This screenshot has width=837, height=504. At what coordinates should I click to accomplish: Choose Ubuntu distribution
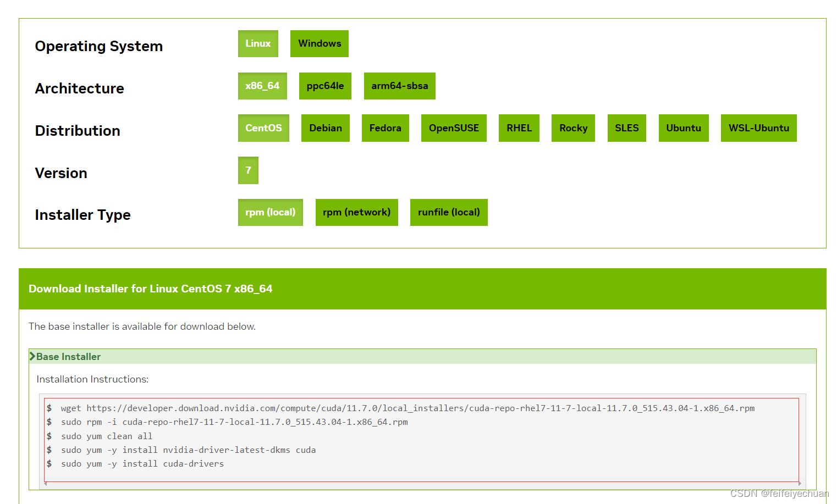pyautogui.click(x=684, y=128)
